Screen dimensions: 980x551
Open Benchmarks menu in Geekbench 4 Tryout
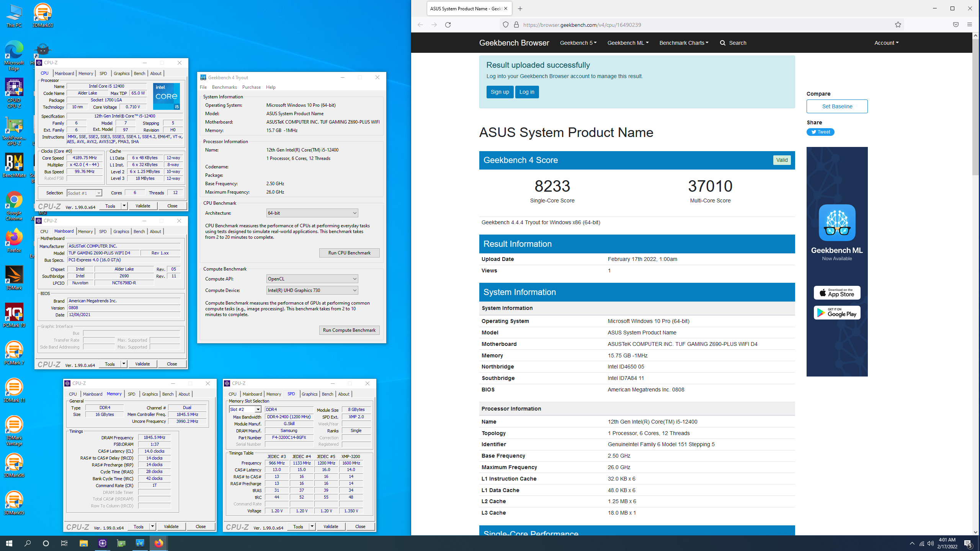224,87
